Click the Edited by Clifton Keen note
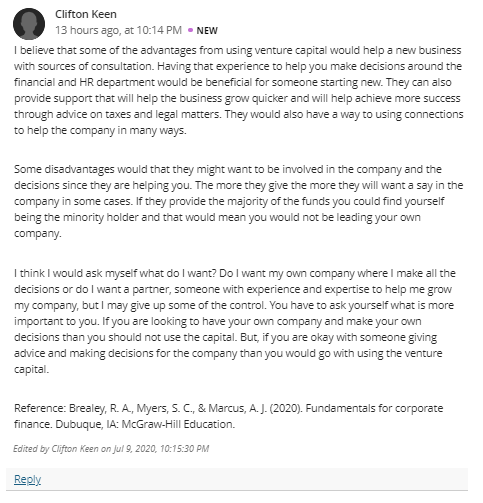The image size is (483, 503). click(x=111, y=449)
